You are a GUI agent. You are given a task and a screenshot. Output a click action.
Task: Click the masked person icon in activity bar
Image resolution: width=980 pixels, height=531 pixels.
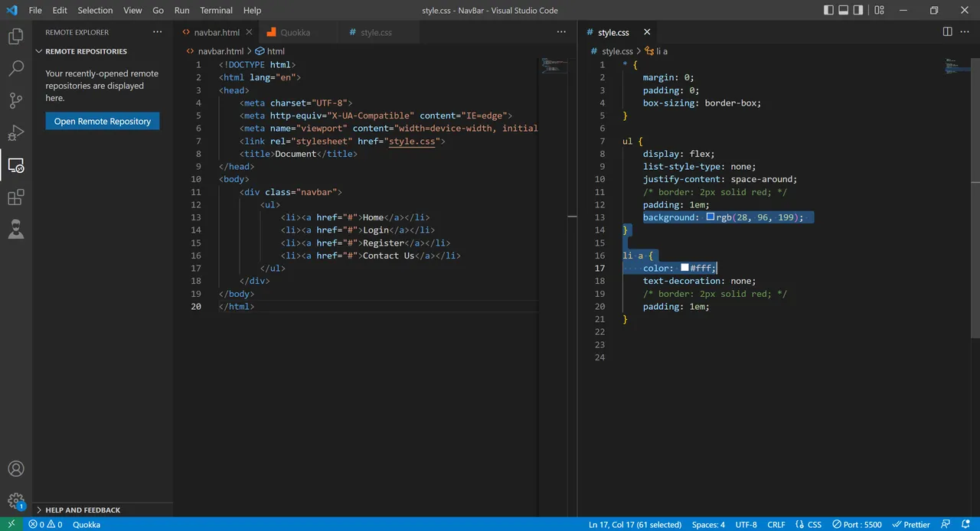[16, 230]
